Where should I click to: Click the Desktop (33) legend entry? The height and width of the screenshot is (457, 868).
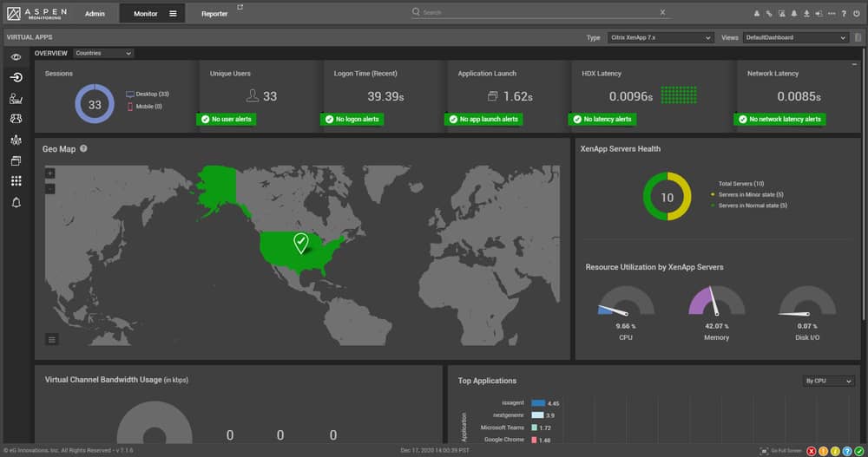(148, 94)
